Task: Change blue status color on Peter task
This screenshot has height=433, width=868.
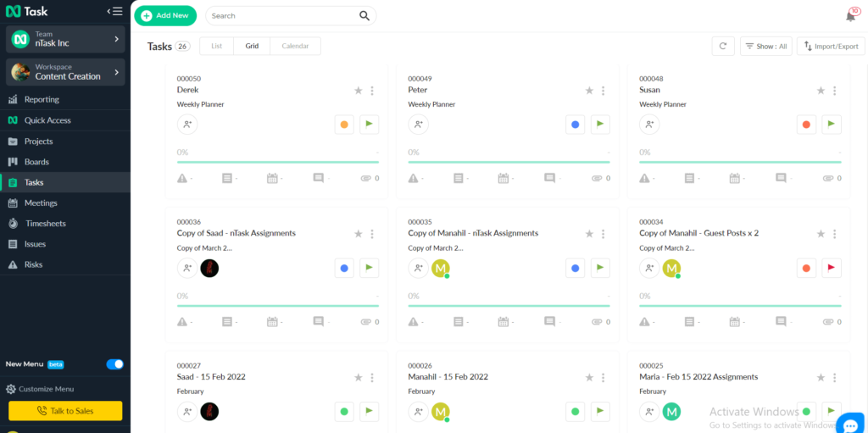Action: coord(576,125)
